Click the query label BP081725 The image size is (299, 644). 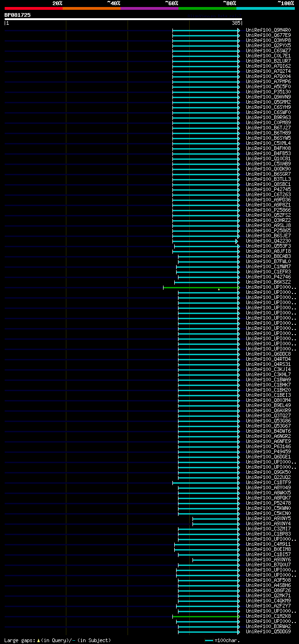pos(18,15)
